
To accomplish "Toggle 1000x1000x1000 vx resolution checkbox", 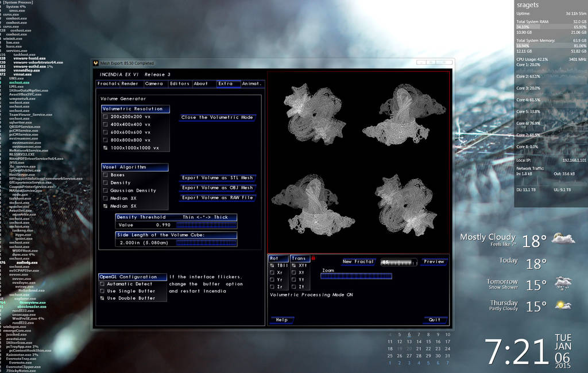I will point(106,148).
